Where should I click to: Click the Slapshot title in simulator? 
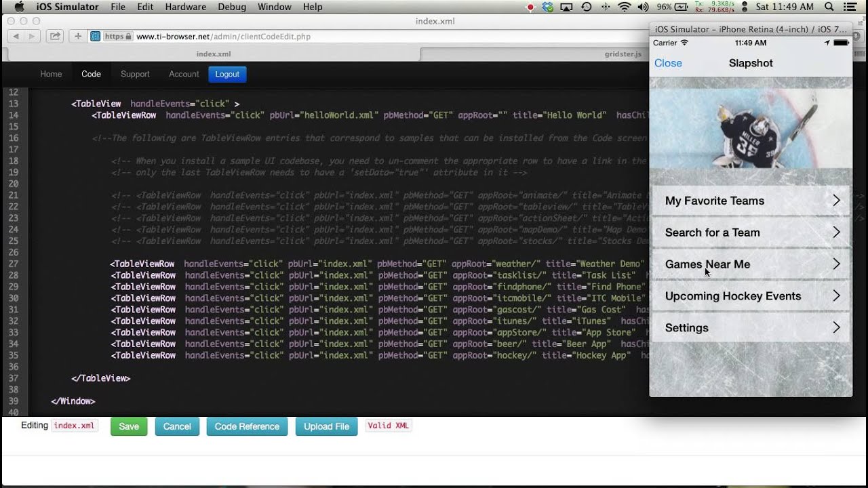[751, 63]
